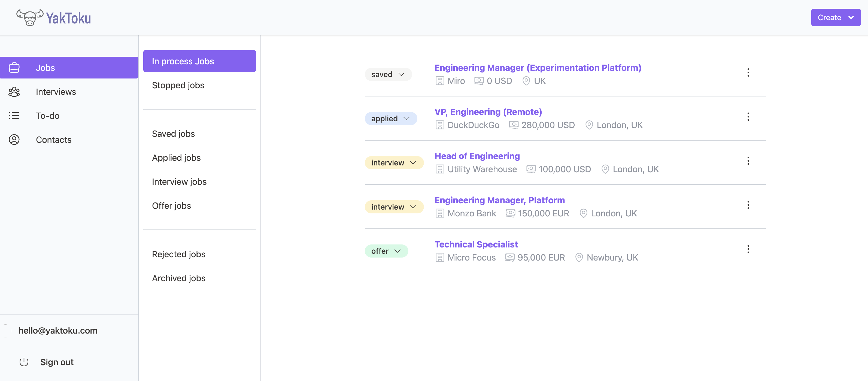Open VP, Engineering (Remote) job
The image size is (868, 381).
pyautogui.click(x=488, y=112)
